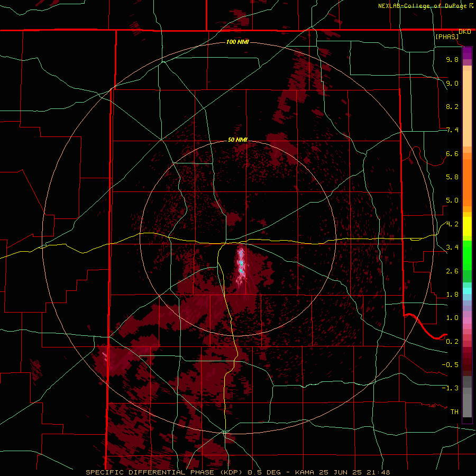Click the 3.4 color scale value

click(x=452, y=248)
